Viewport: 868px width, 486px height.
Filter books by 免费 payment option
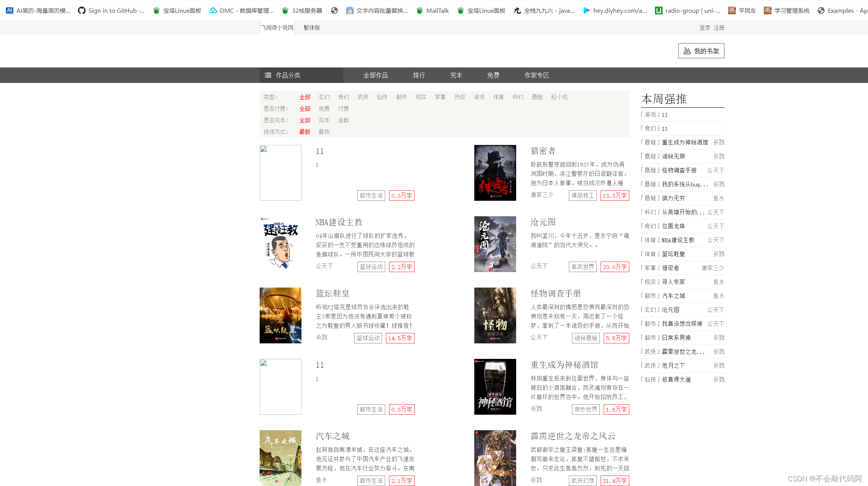point(324,109)
